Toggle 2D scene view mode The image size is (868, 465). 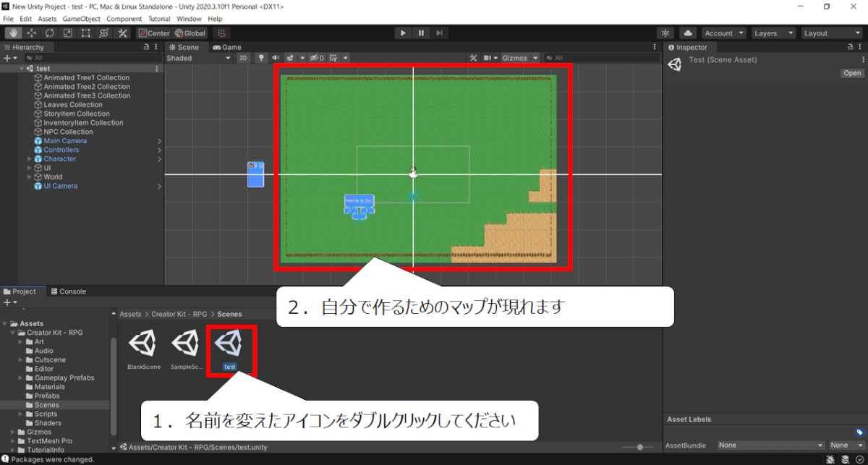click(x=243, y=58)
